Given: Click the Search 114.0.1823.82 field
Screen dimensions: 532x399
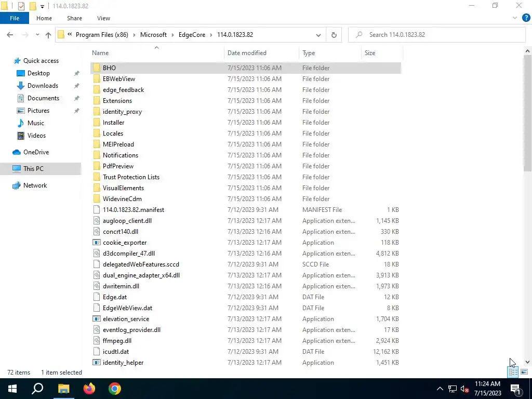Looking at the screenshot, I should (437, 35).
